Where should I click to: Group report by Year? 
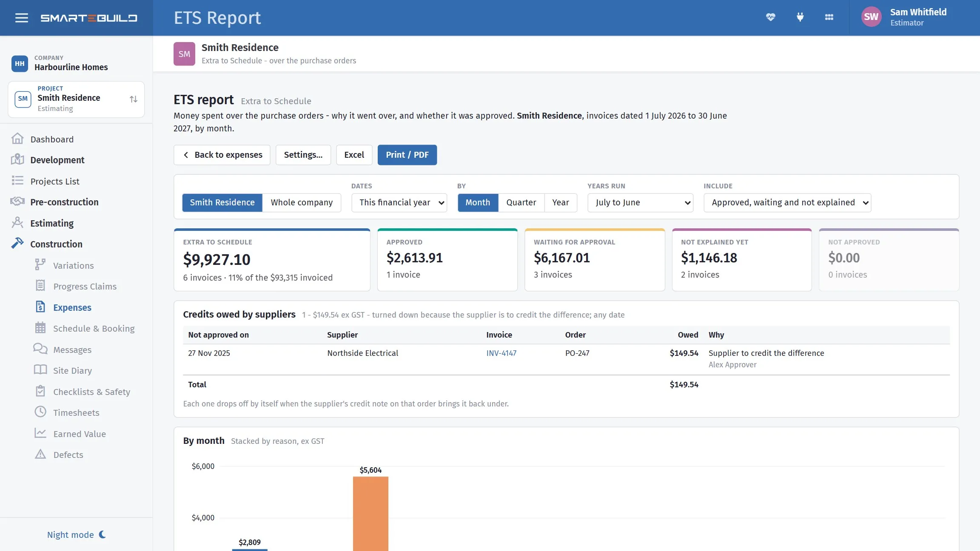(x=561, y=202)
